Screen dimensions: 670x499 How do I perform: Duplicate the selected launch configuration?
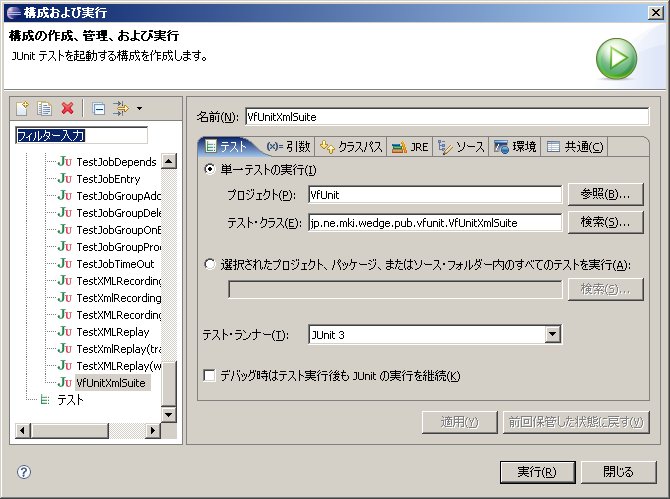coord(44,108)
